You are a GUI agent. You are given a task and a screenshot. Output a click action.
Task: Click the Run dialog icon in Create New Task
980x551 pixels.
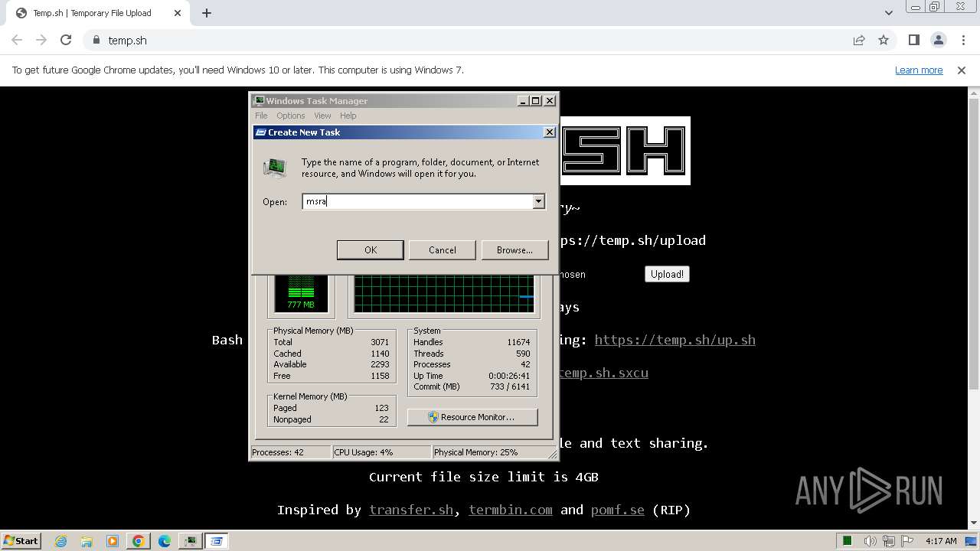click(276, 168)
